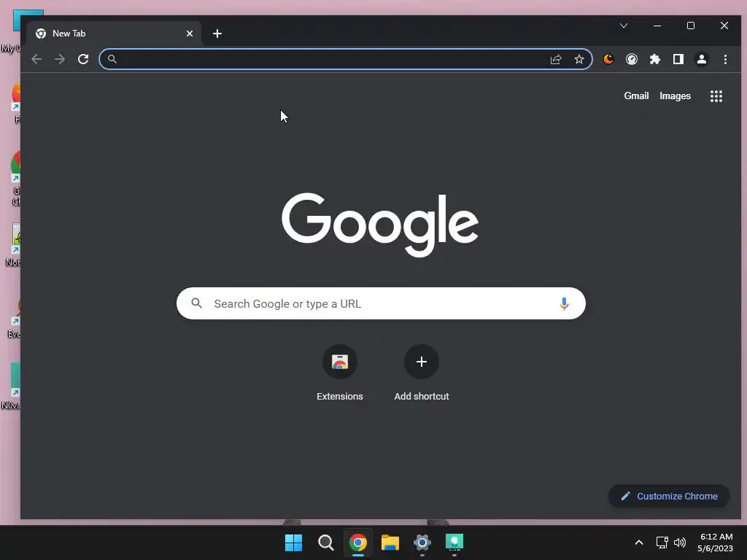
Task: Toggle the Chrome side panel icon
Action: pos(678,59)
